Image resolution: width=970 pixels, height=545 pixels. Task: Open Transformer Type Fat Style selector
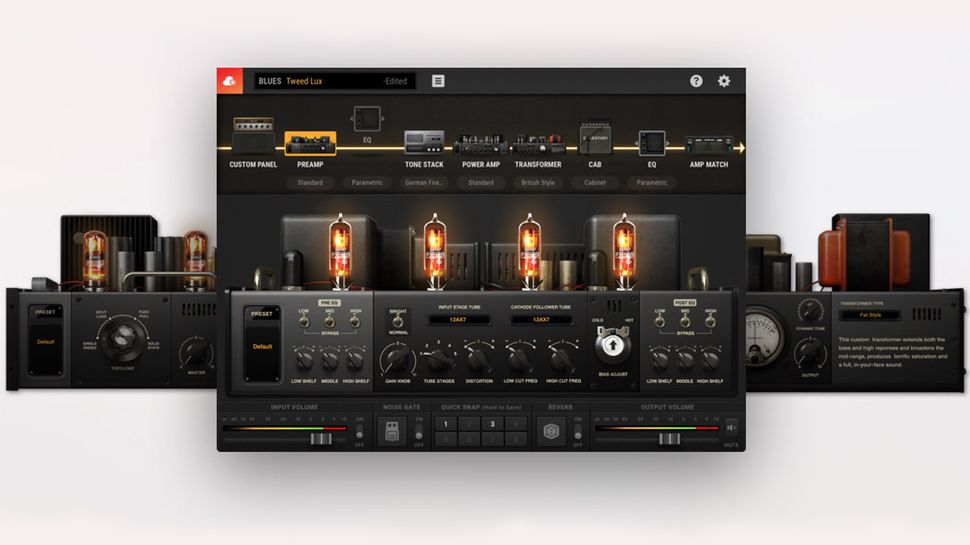[x=870, y=315]
